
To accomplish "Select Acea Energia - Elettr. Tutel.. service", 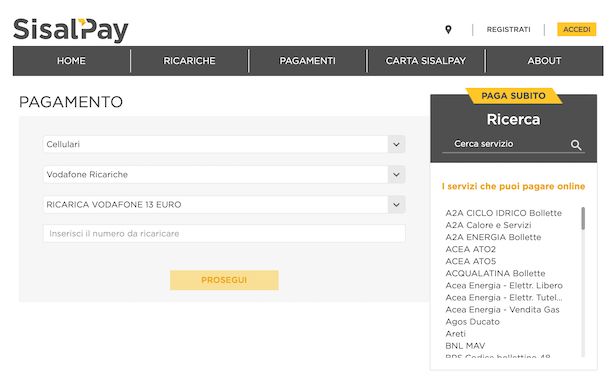I will (504, 297).
